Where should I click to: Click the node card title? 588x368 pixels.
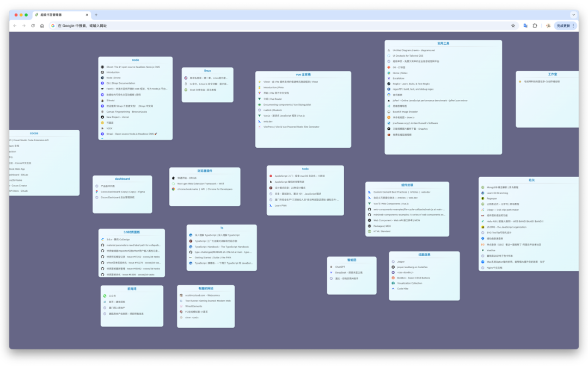point(136,60)
